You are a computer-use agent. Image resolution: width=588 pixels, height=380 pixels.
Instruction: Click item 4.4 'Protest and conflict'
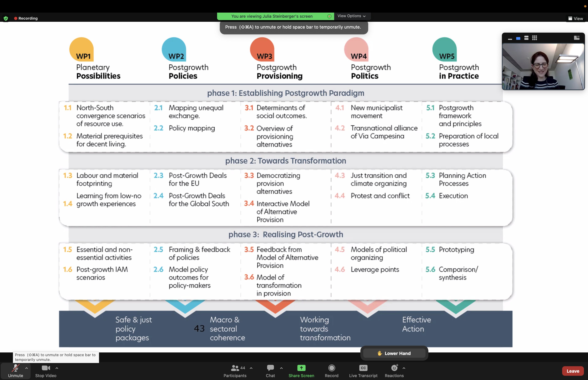[380, 196]
